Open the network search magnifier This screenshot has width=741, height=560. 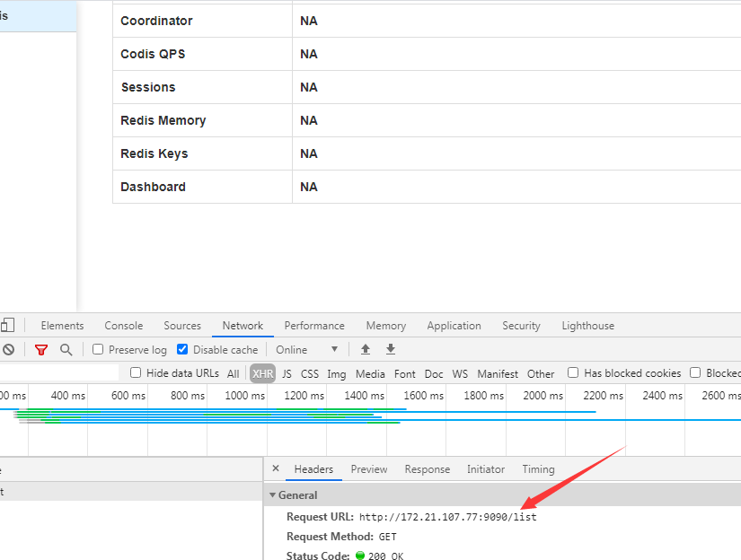tap(66, 350)
